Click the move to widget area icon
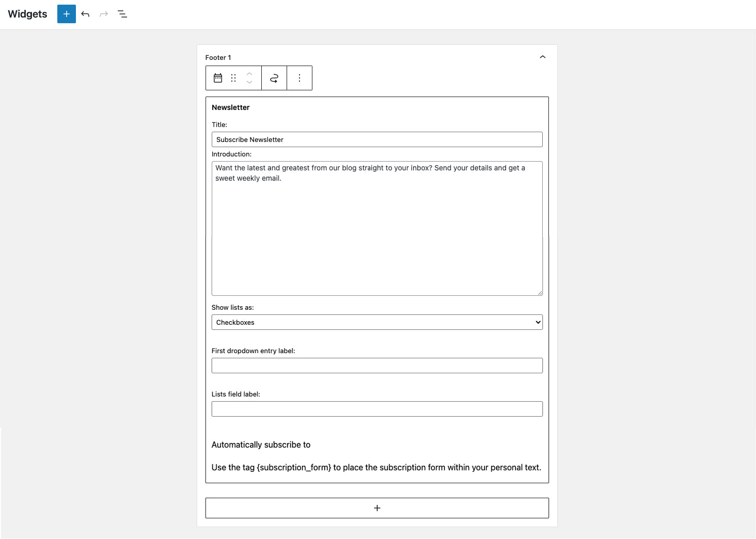 pos(274,78)
